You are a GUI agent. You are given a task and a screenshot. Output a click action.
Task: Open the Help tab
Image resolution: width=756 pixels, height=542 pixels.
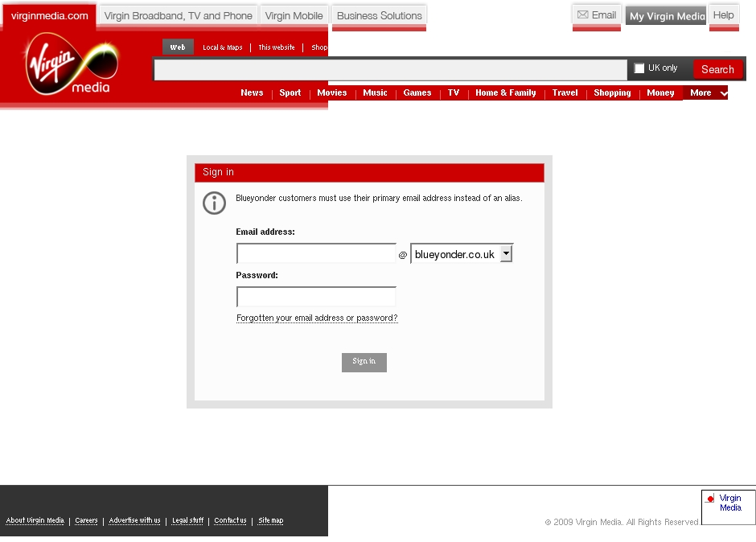click(724, 15)
